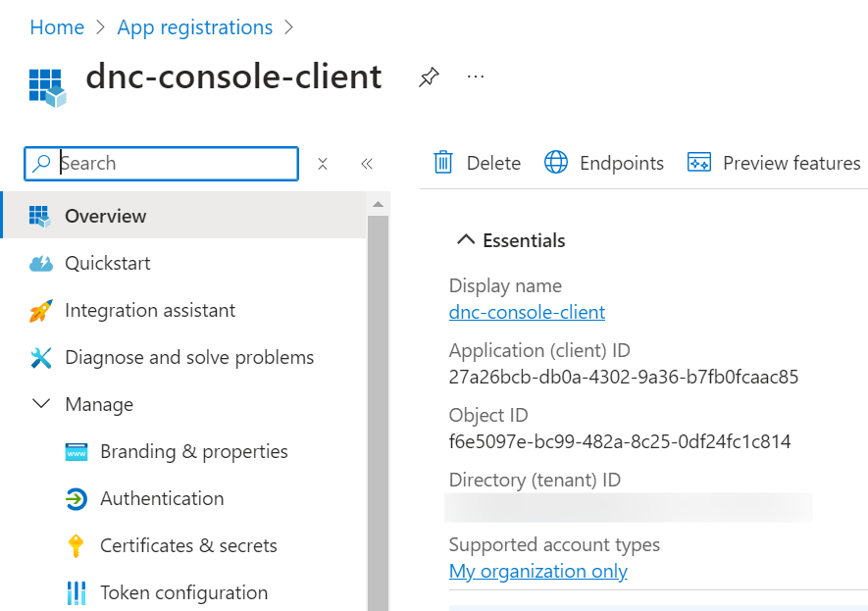The image size is (868, 611).
Task: Collapse the Manage section chevron
Action: click(41, 403)
